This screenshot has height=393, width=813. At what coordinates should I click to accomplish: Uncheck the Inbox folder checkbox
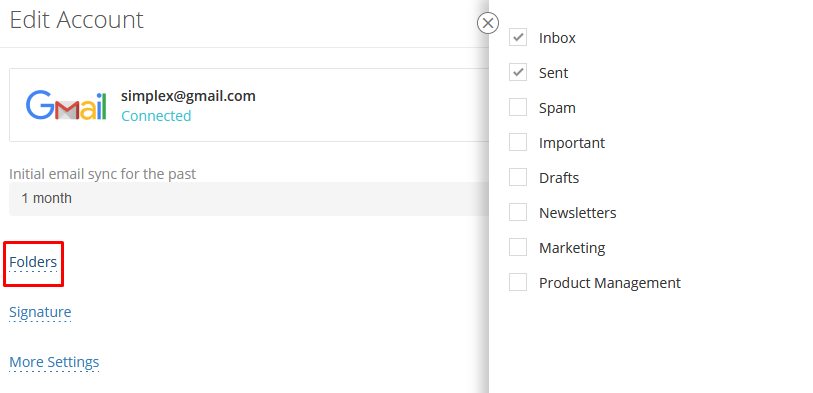(x=518, y=37)
